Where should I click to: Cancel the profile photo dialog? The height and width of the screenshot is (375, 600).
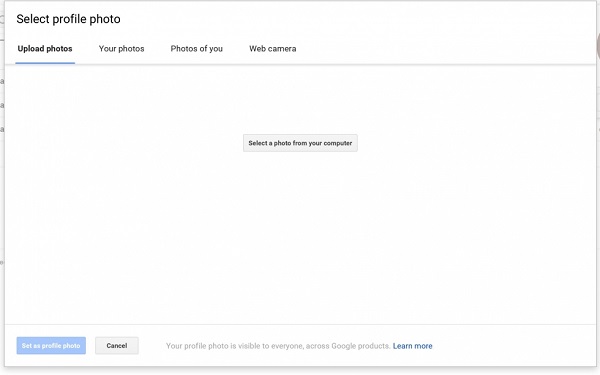point(117,346)
